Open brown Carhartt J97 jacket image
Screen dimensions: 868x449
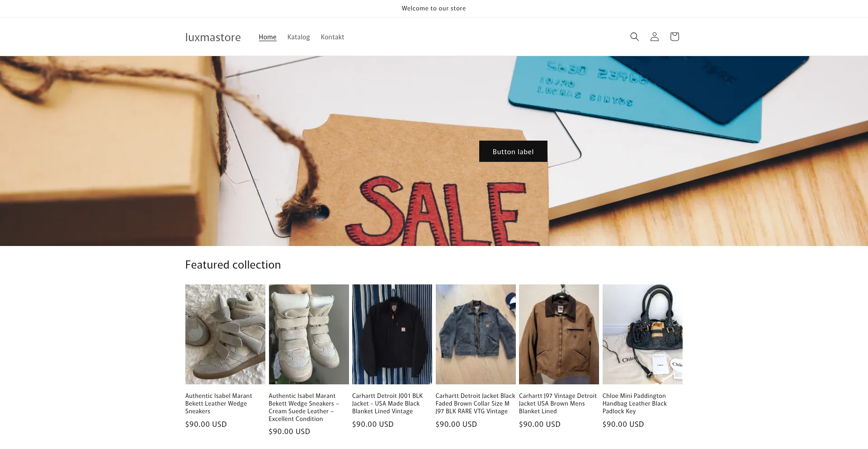559,334
